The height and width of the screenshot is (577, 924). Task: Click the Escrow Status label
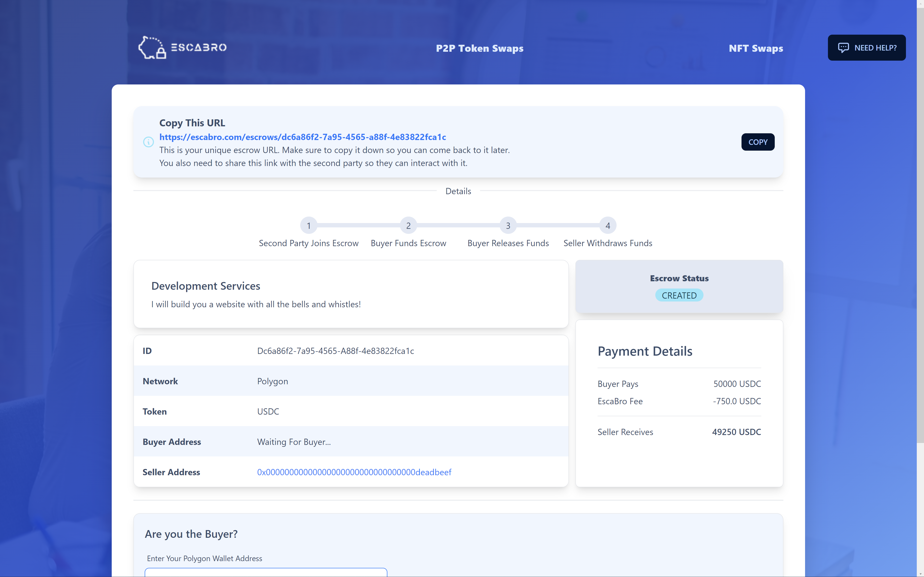tap(679, 278)
